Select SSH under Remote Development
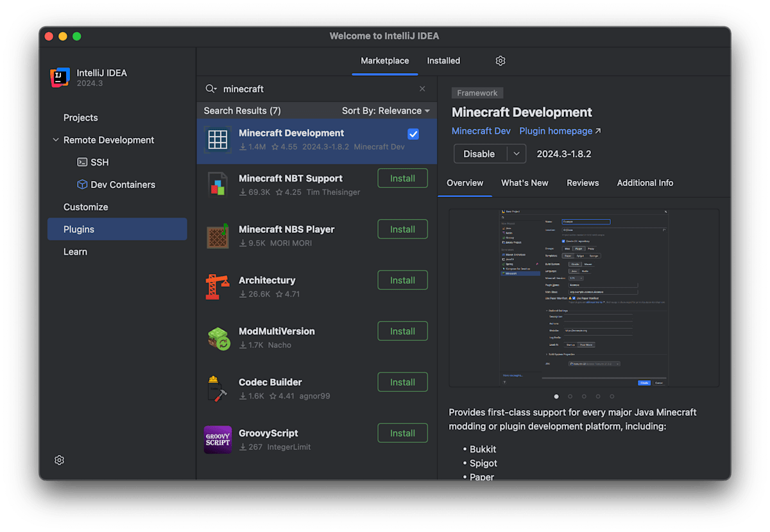The height and width of the screenshot is (532, 770). click(x=99, y=162)
